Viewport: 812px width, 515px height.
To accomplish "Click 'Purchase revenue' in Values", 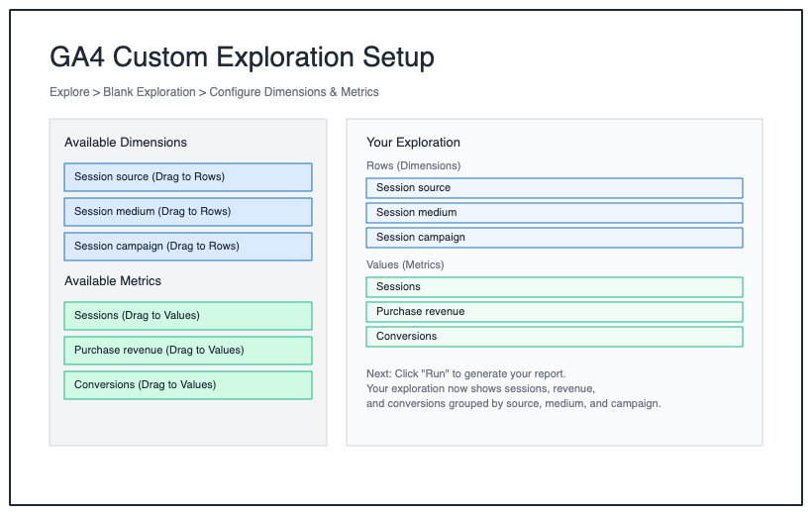I will point(555,312).
